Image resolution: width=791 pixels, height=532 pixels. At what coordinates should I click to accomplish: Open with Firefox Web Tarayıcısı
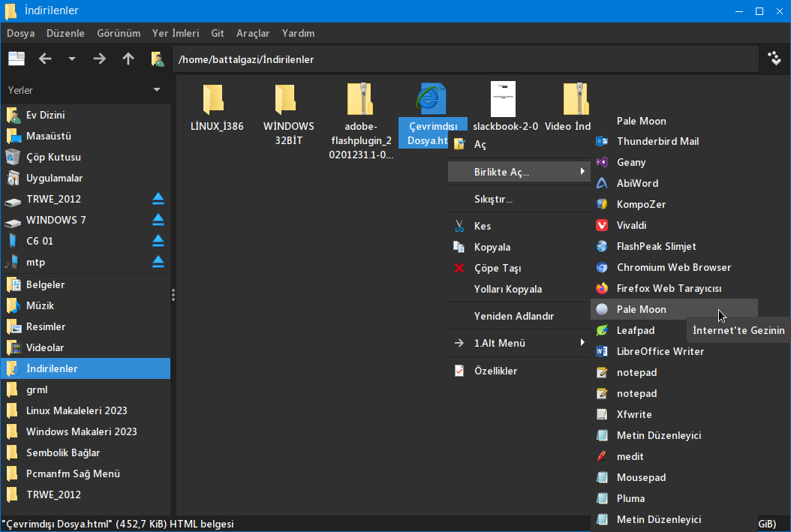tap(674, 288)
